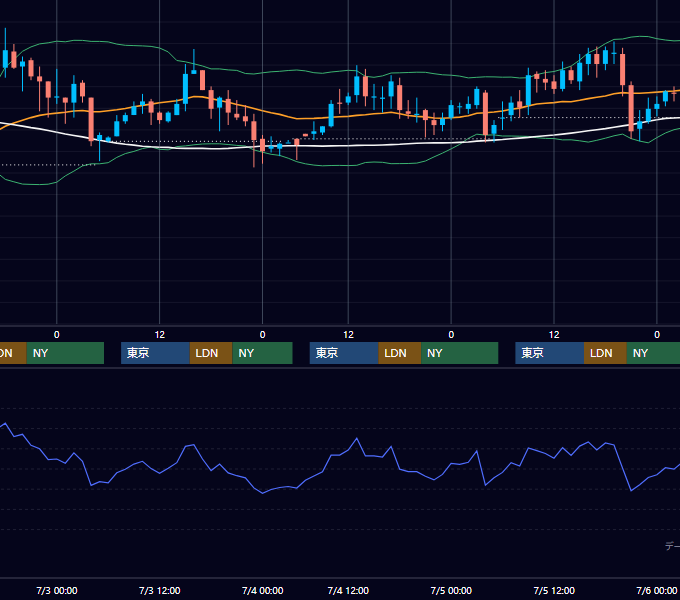Image resolution: width=680 pixels, height=600 pixels.
Task: Select the LDN session block on 7/5
Action: coord(605,353)
